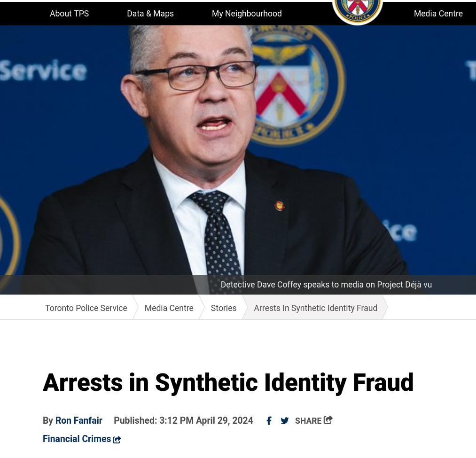The image size is (476, 458).
Task: Select the Media Centre breadcrumb link
Action: coord(169,308)
